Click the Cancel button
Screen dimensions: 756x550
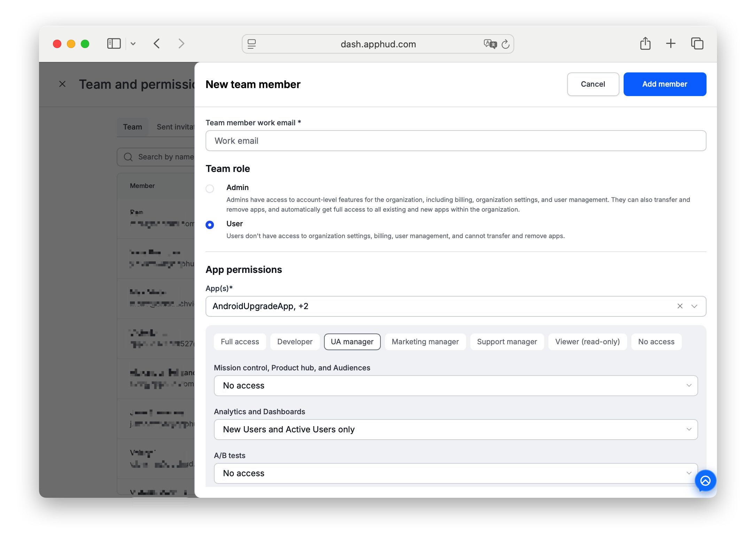[593, 84]
